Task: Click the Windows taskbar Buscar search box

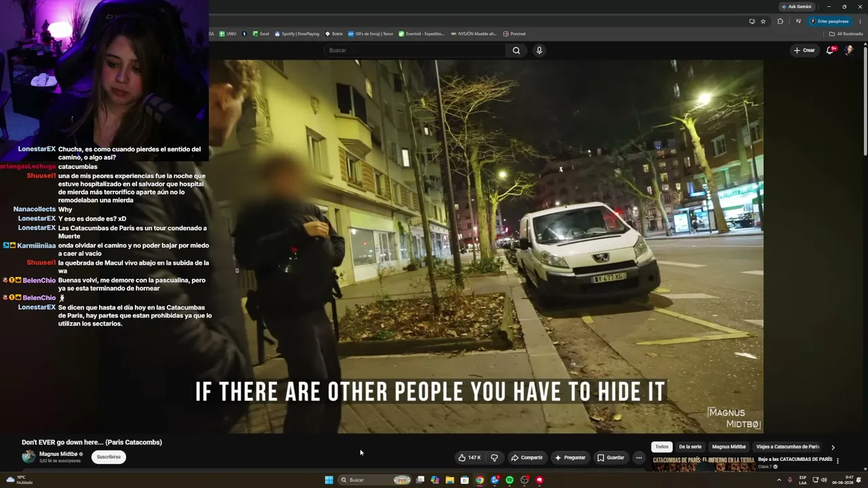Action: (375, 480)
